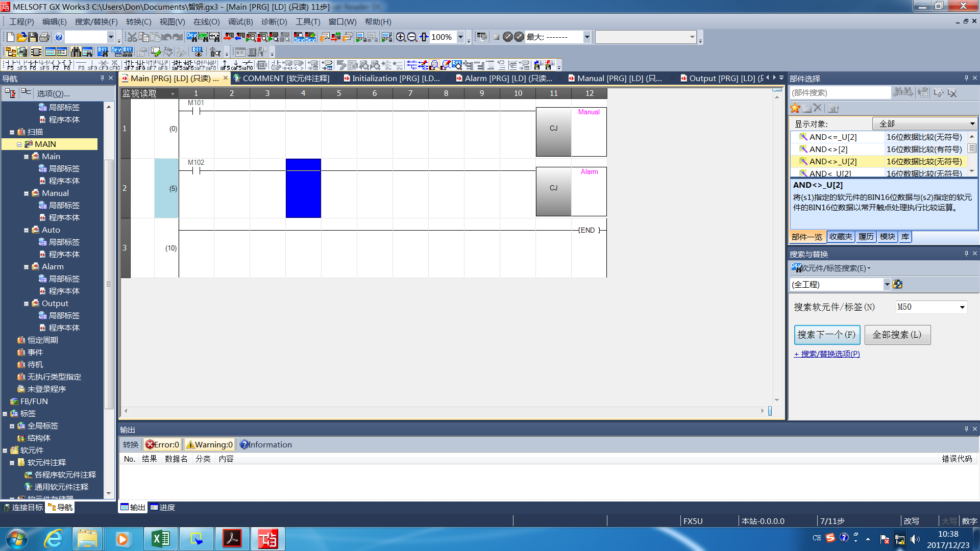Image resolution: width=980 pixels, height=551 pixels.
Task: Toggle the Warning:0 filter in the output panel
Action: (x=210, y=444)
